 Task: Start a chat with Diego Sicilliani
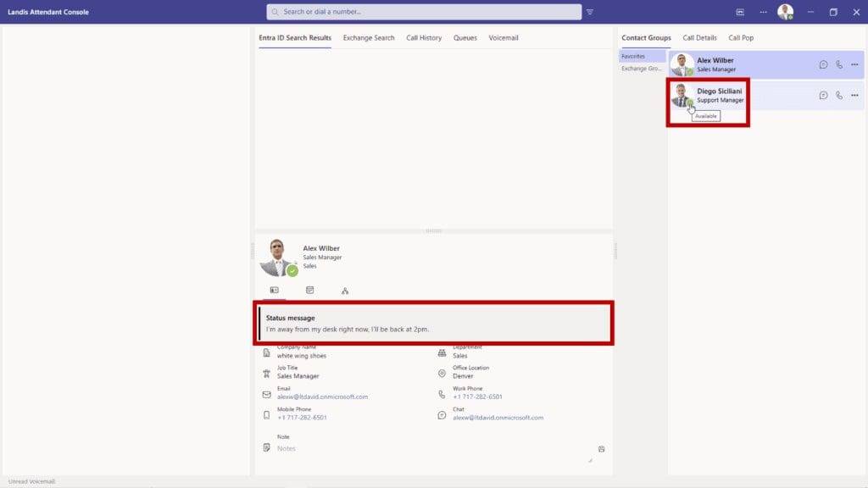pyautogui.click(x=823, y=95)
